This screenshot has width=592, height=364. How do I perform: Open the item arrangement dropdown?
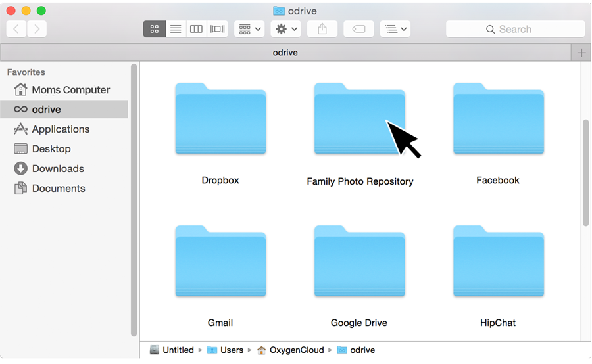[x=249, y=29]
